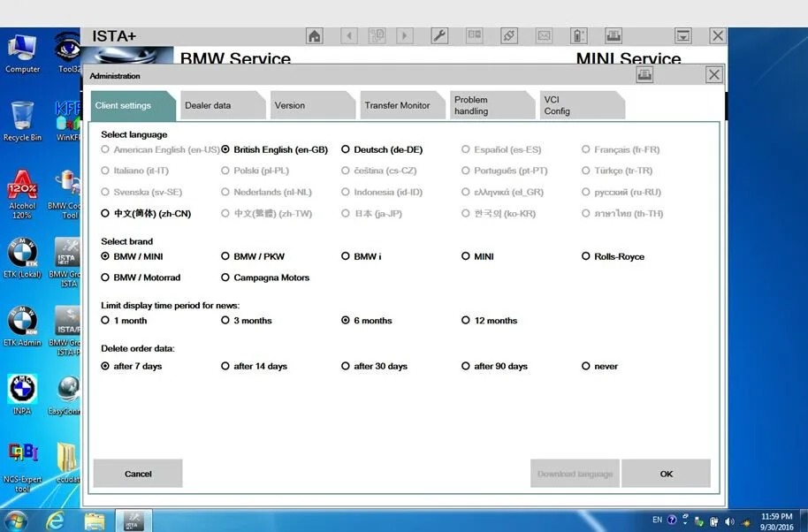Click the print icon in ISTA+ toolbar

click(x=614, y=36)
